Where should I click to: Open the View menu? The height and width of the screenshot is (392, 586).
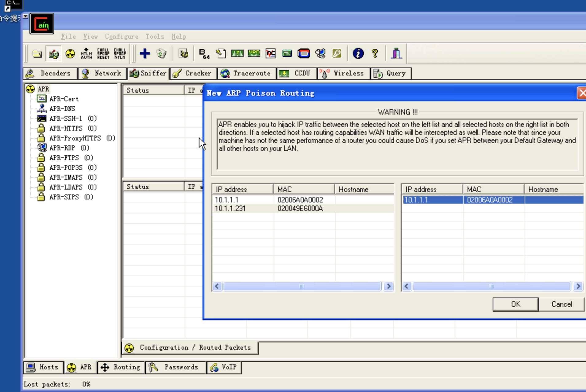click(x=90, y=37)
